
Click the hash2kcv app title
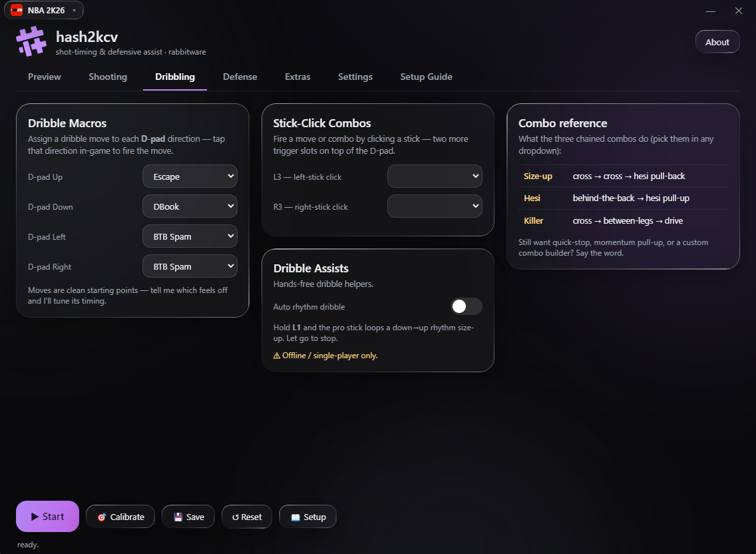click(87, 37)
